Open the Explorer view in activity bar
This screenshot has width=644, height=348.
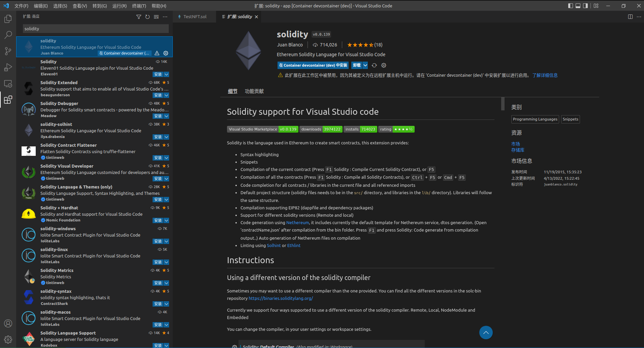coord(8,19)
